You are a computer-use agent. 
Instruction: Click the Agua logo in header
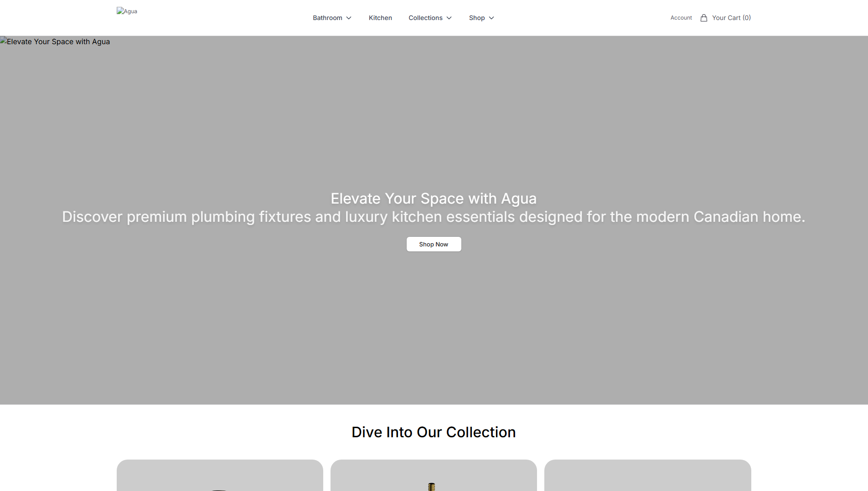click(x=127, y=11)
